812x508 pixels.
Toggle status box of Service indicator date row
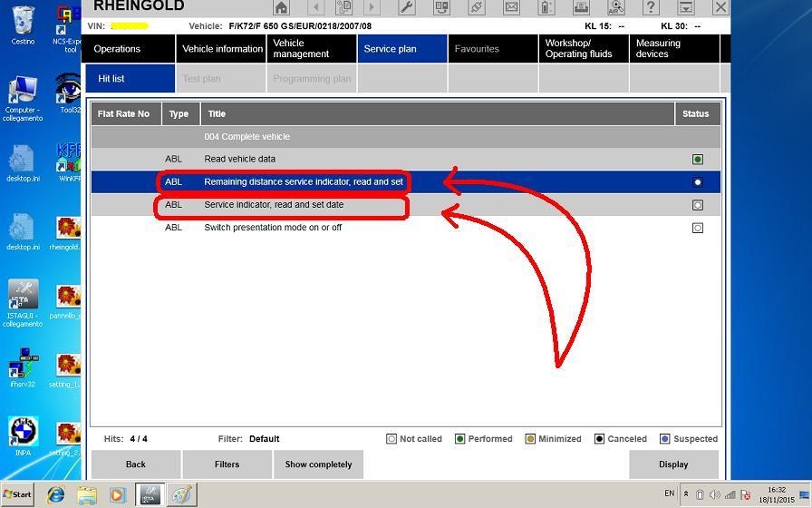click(698, 205)
